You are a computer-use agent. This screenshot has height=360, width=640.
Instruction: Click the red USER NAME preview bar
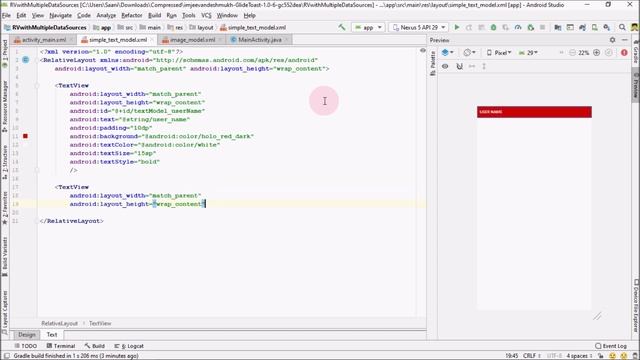[x=534, y=112]
